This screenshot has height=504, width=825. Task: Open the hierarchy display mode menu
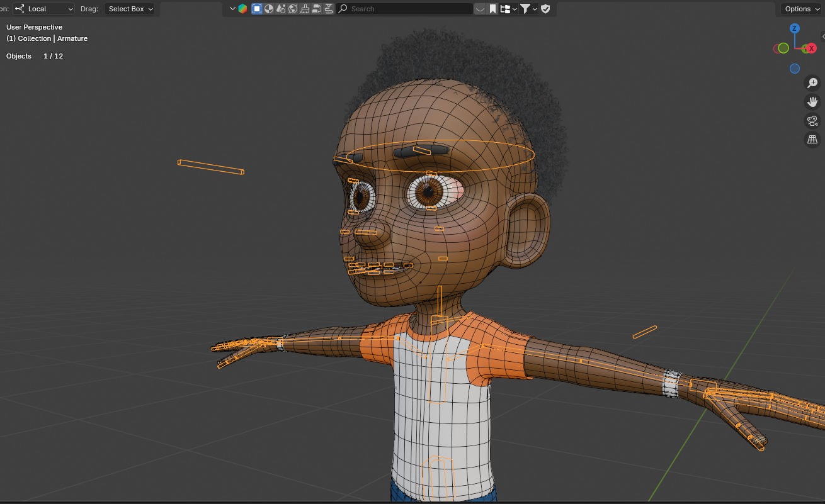tap(508, 9)
